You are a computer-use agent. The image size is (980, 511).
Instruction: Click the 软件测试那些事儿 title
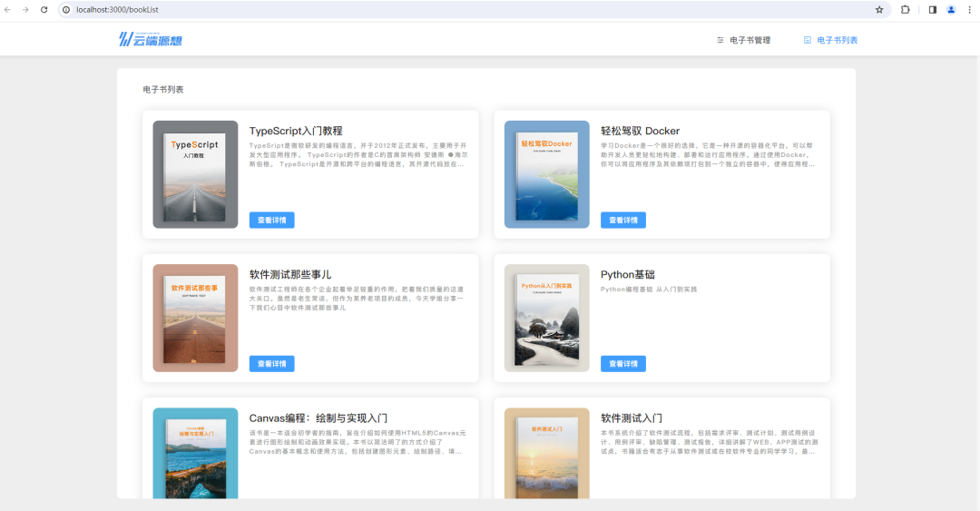point(290,275)
